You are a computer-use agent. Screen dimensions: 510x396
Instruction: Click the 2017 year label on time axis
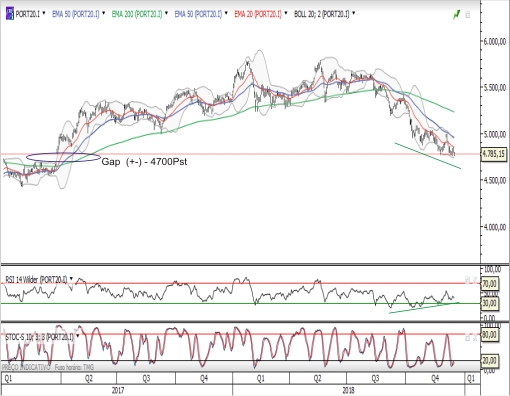click(x=118, y=390)
